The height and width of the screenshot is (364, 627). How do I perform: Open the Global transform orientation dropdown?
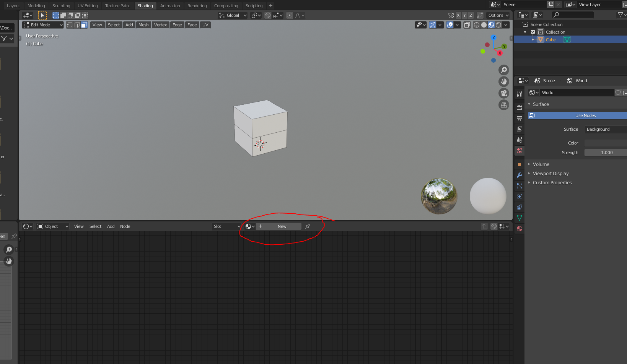pos(233,15)
